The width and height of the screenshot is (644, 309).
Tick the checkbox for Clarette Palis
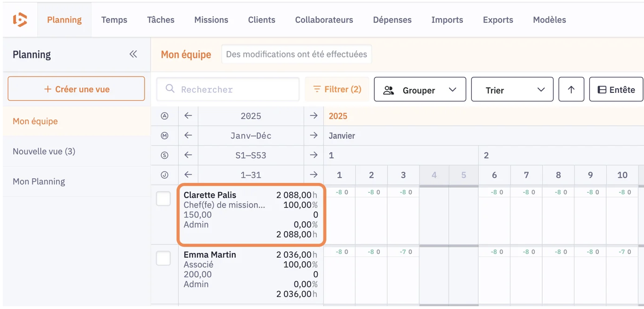163,198
